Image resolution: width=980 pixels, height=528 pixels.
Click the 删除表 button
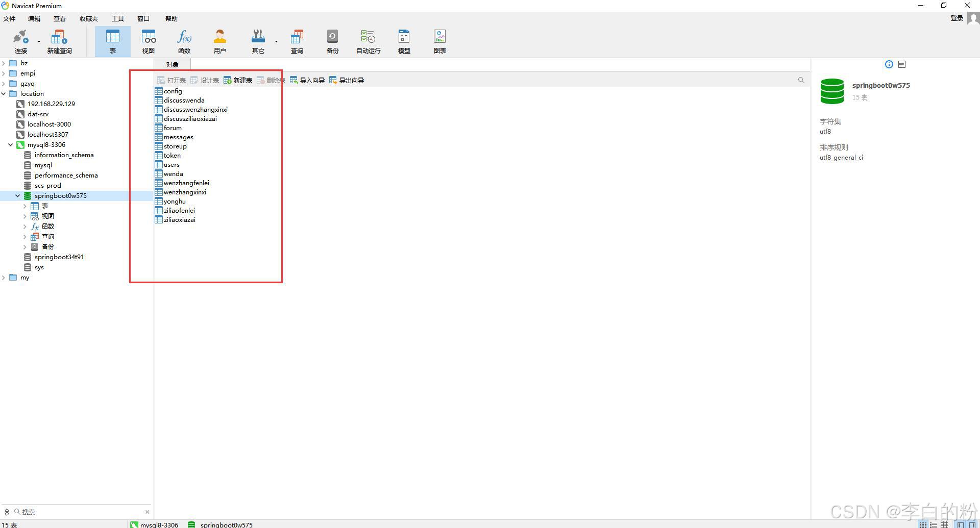(x=271, y=80)
